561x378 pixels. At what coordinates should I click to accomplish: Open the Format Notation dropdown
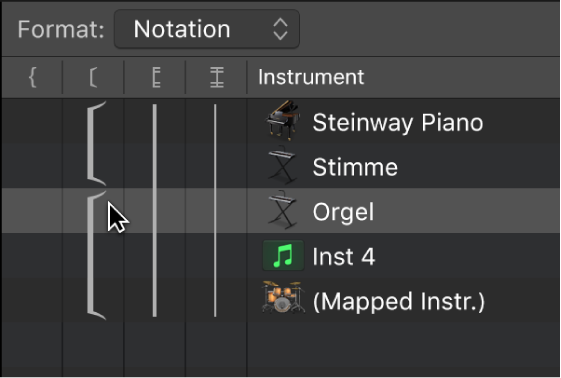point(206,29)
